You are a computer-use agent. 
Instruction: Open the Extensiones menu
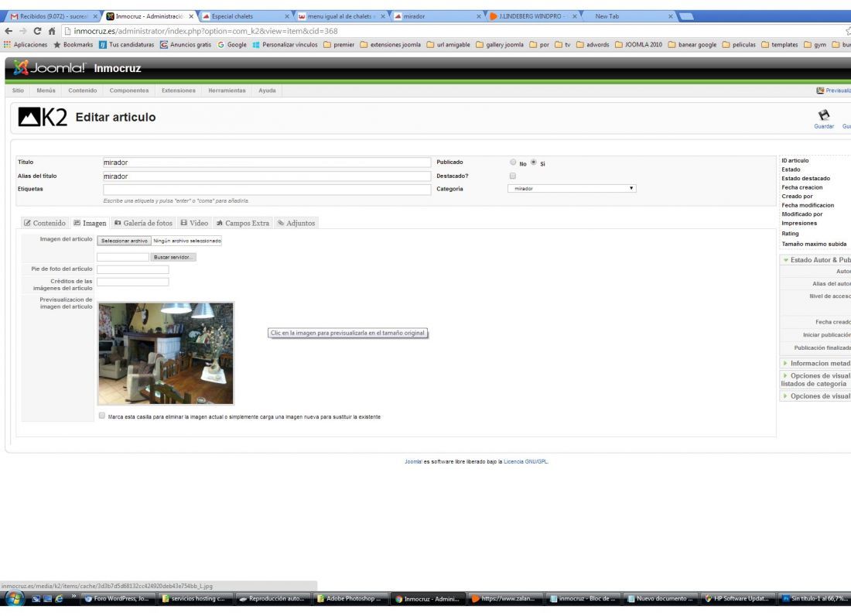179,91
